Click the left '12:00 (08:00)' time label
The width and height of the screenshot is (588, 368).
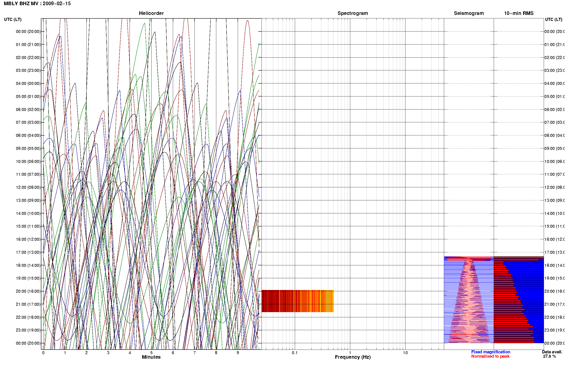28,187
